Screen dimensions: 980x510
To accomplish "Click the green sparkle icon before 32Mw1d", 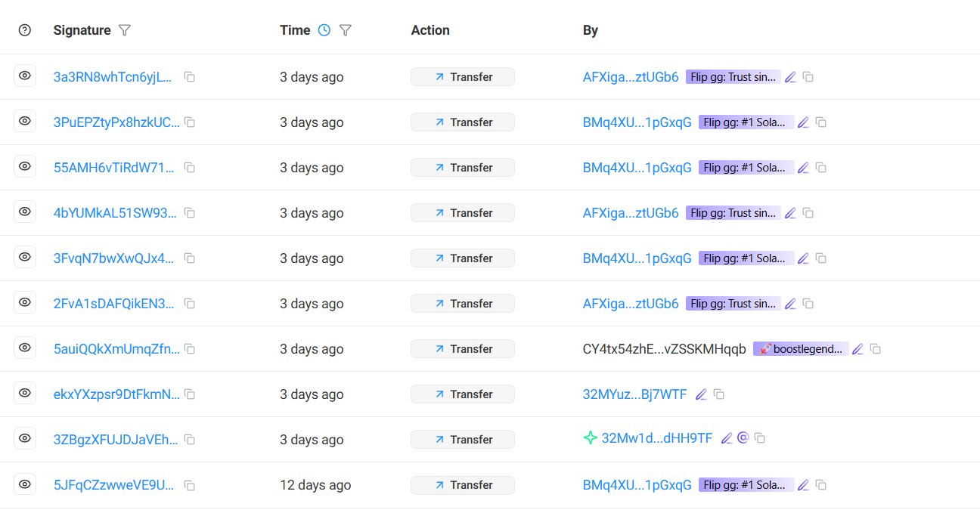I will point(590,438).
